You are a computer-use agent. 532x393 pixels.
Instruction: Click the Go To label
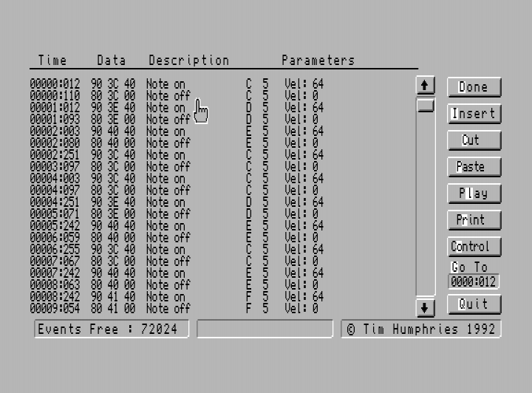469,267
